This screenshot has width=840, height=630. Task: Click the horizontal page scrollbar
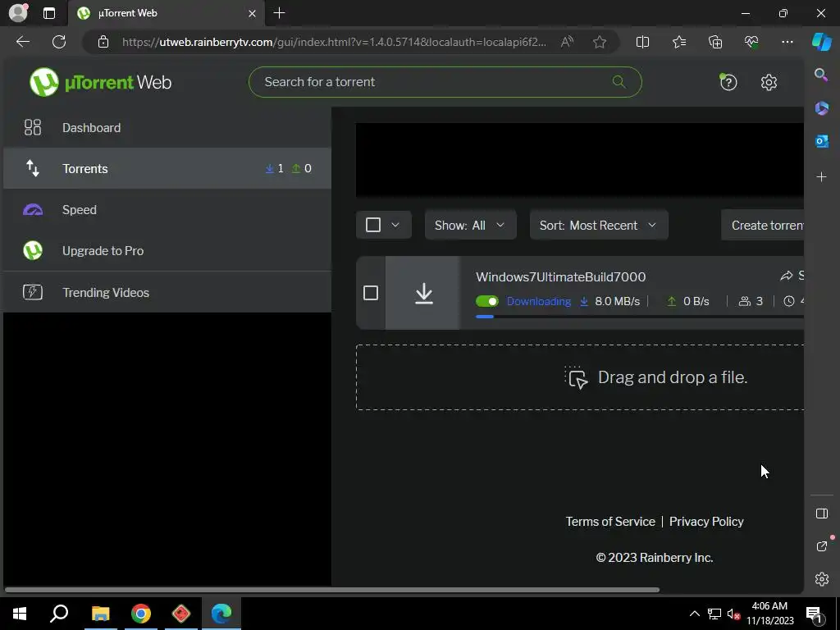click(x=332, y=590)
